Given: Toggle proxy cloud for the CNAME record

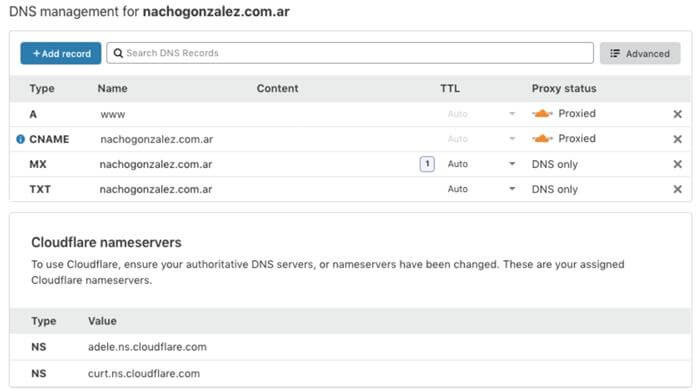Looking at the screenshot, I should (x=542, y=139).
